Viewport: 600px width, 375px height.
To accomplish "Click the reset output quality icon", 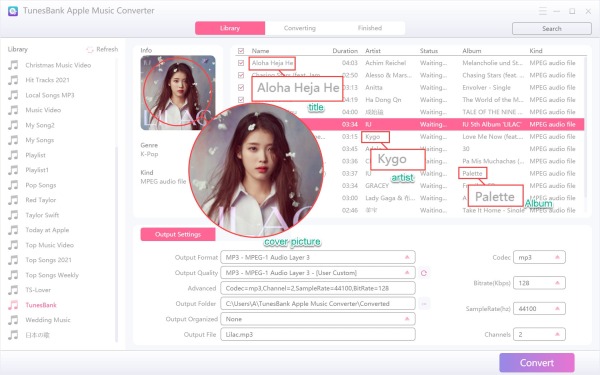I will click(424, 273).
